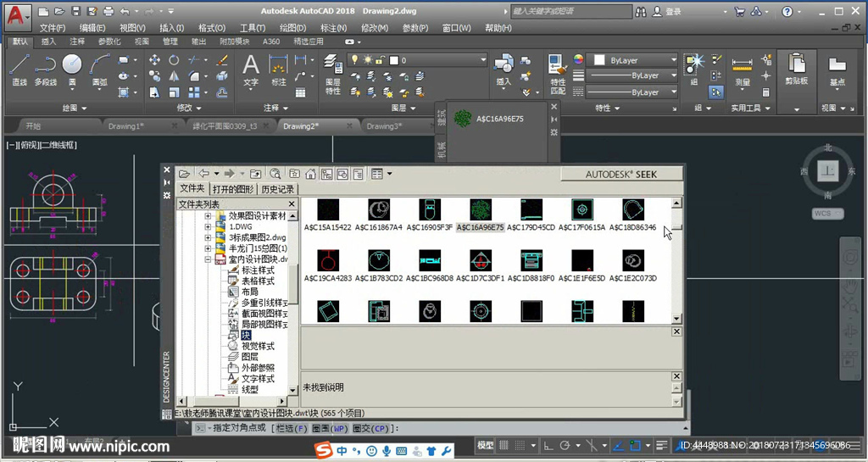Open the 绘图(D) menu
The image size is (868, 462).
coord(292,28)
